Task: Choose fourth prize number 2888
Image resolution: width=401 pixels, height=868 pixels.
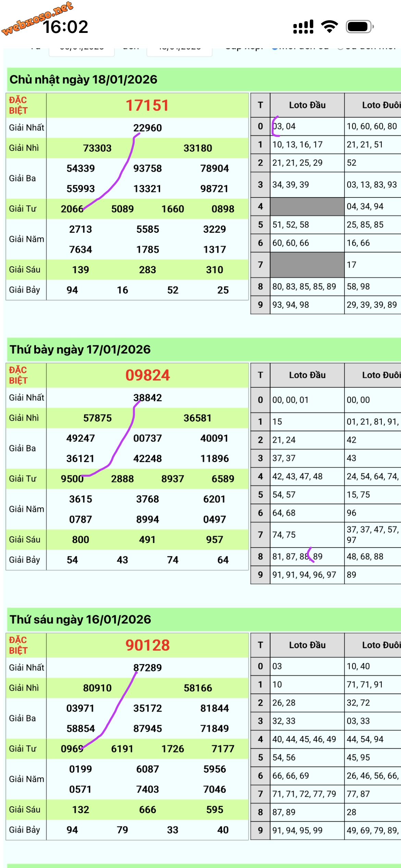Action: pos(122,479)
